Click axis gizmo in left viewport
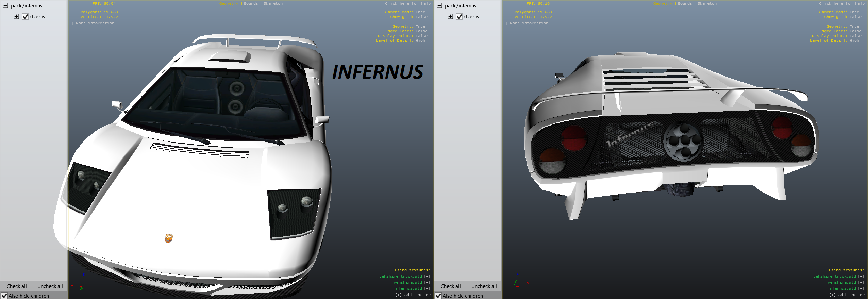868x300 pixels. [x=79, y=282]
